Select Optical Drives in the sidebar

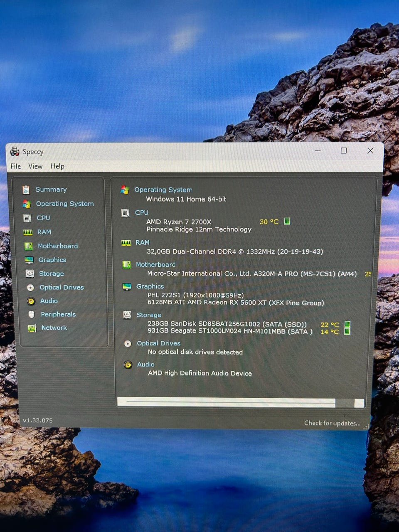pos(62,287)
